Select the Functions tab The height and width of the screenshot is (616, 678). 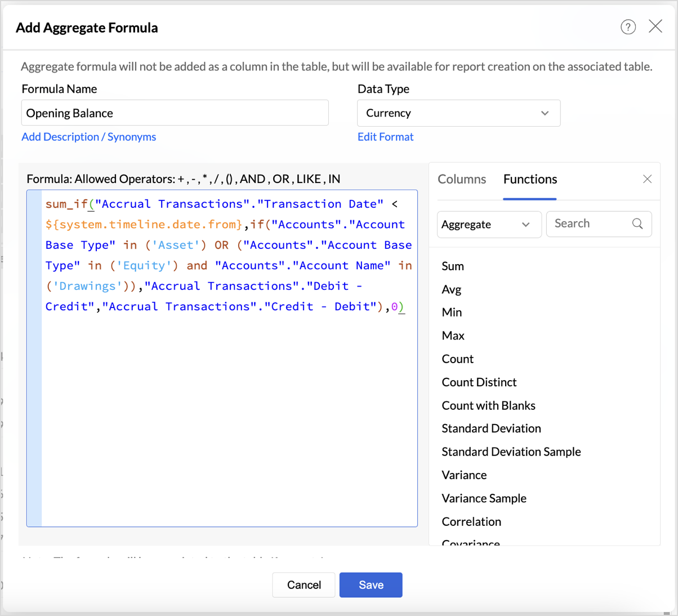529,179
